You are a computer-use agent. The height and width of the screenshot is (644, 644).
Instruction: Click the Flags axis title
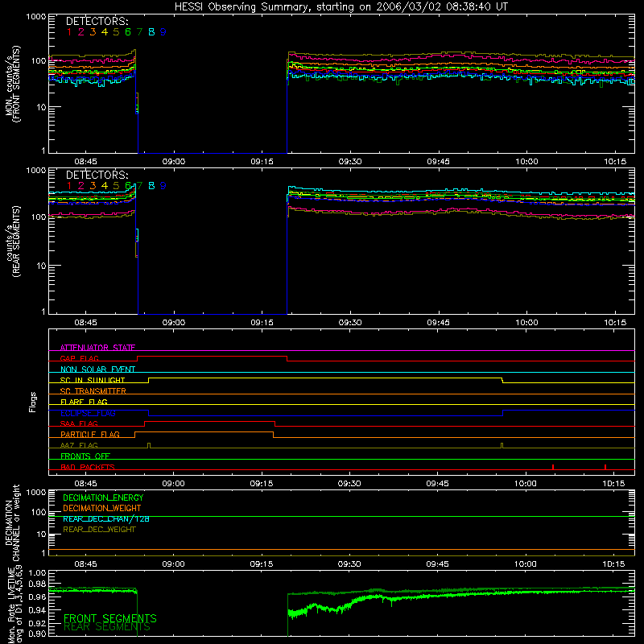pyautogui.click(x=33, y=402)
